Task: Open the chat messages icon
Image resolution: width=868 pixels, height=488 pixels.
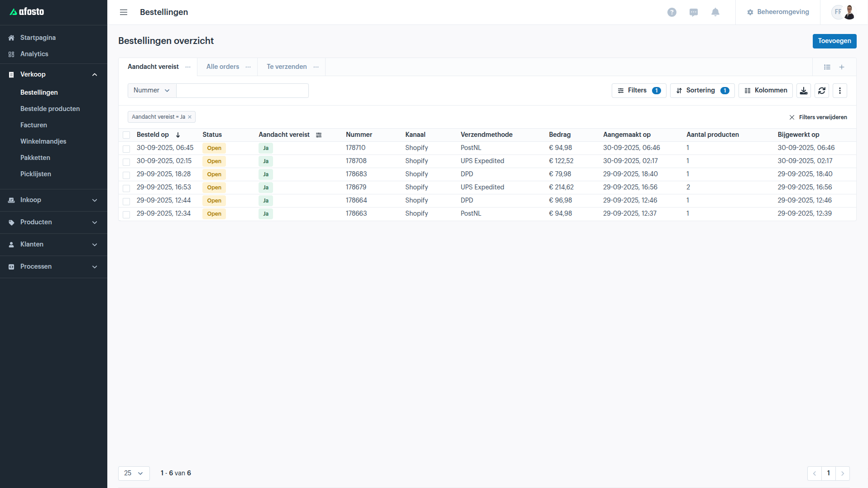Action: pos(693,12)
